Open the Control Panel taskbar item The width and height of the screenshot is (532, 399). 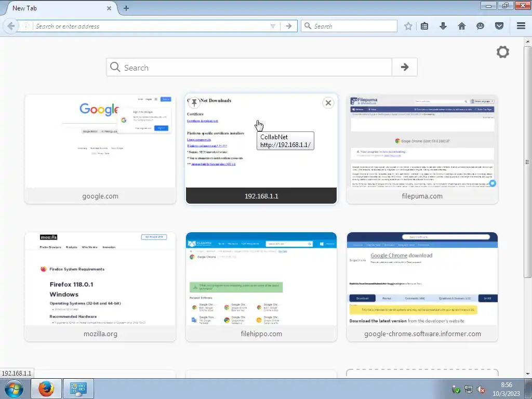click(x=78, y=389)
